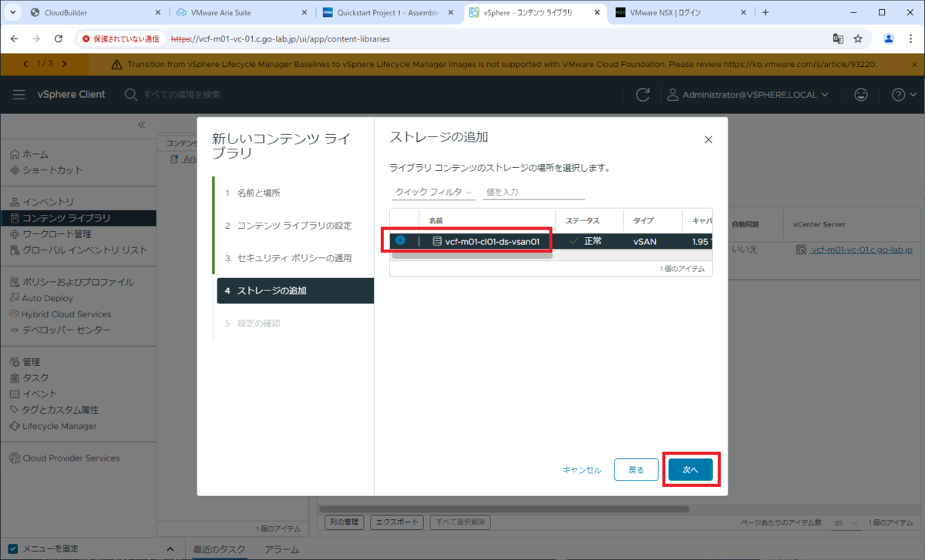Viewport: 925px width, 560px height.
Task: Select the vcf-m01-cl01-ds-vsan01 radio button
Action: pos(401,241)
